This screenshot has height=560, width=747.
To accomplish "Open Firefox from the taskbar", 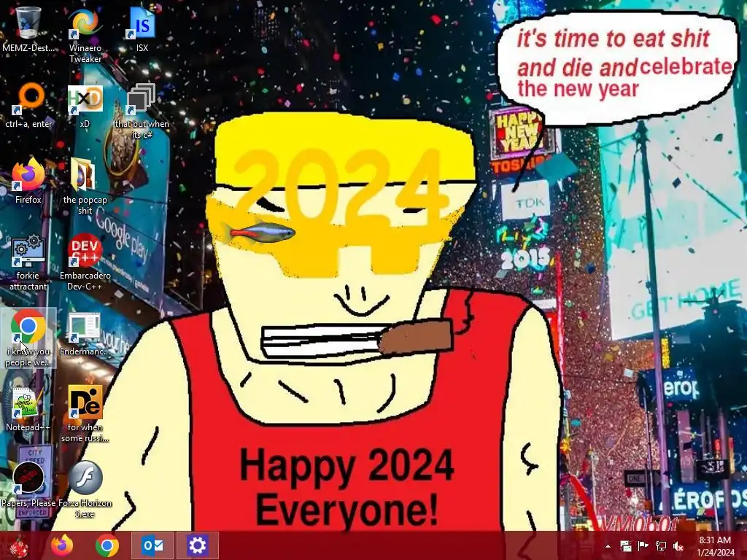I will coord(62,545).
